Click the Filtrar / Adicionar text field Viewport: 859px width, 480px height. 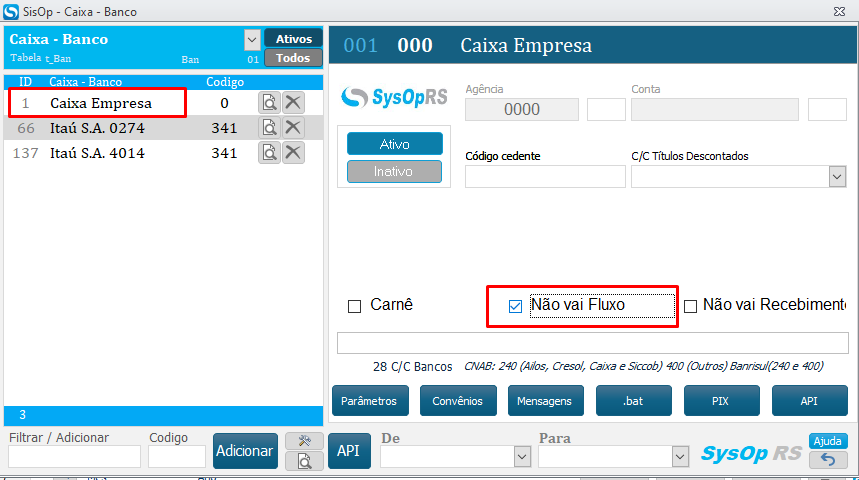click(74, 457)
